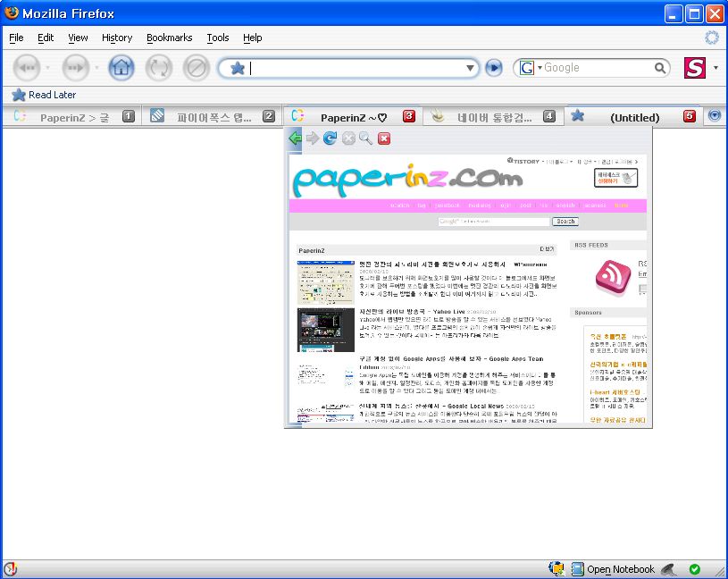
Task: Click the paperinz.com logo in preview
Action: [x=407, y=180]
